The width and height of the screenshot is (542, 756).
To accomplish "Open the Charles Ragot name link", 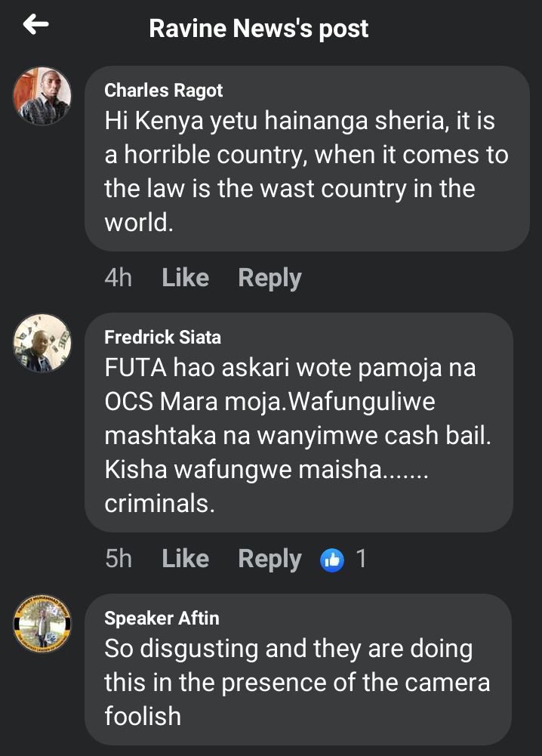I will pos(163,91).
